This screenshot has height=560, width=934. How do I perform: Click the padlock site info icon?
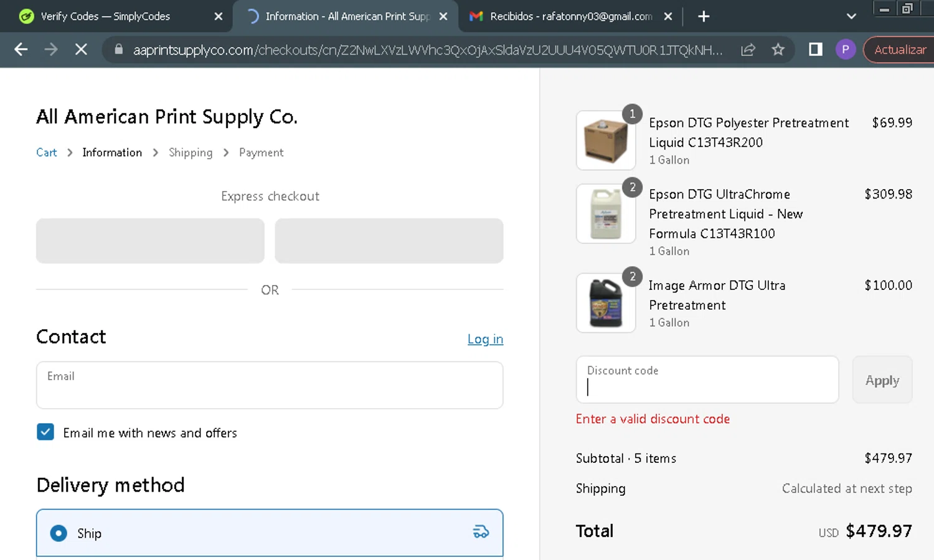118,49
